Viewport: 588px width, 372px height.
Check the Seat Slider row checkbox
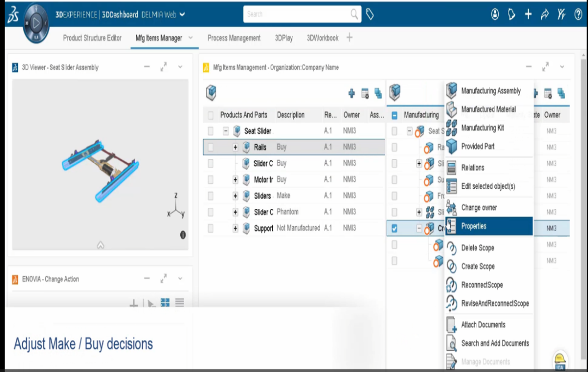[x=210, y=131]
